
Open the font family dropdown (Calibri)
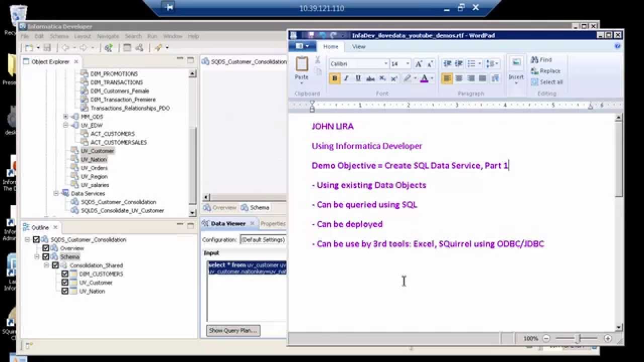click(x=386, y=64)
